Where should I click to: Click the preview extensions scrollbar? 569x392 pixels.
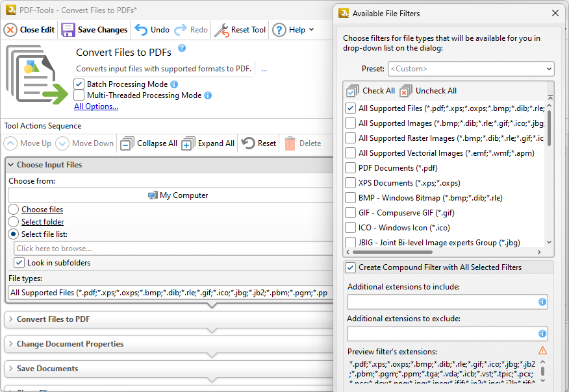(542, 371)
